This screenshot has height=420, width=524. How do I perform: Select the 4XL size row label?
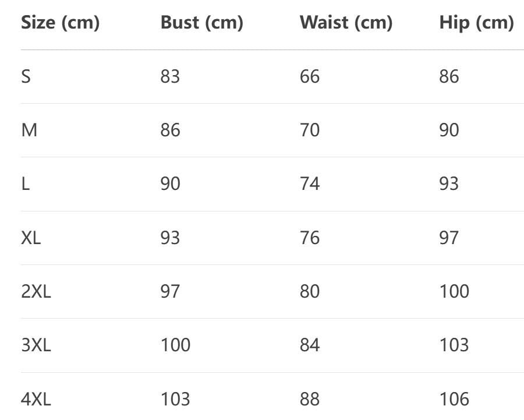[x=36, y=399]
